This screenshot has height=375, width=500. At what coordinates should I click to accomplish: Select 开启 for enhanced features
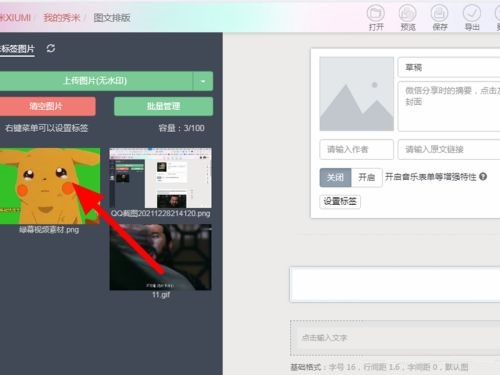pyautogui.click(x=366, y=177)
